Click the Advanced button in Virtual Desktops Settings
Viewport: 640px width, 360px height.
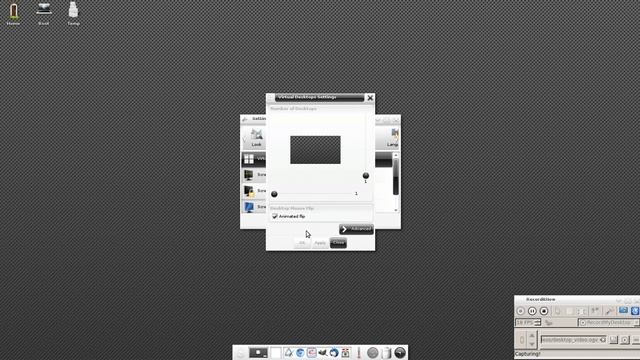pyautogui.click(x=356, y=229)
